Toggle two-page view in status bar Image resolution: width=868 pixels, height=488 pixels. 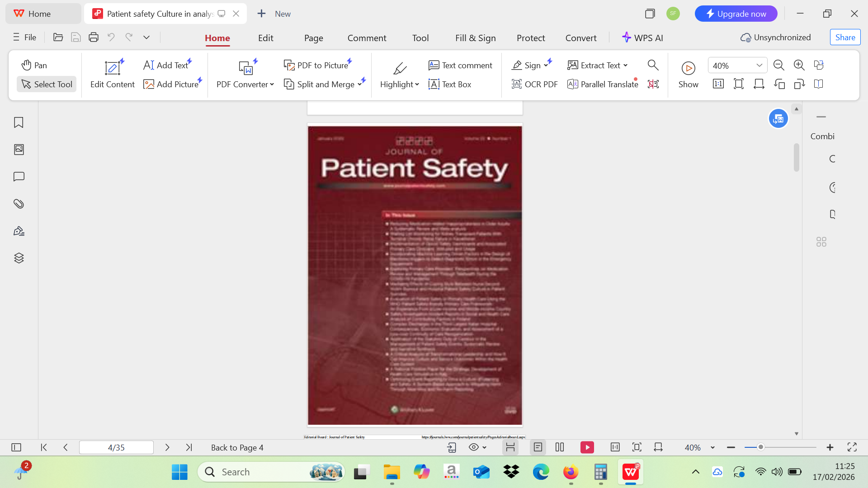[560, 447]
